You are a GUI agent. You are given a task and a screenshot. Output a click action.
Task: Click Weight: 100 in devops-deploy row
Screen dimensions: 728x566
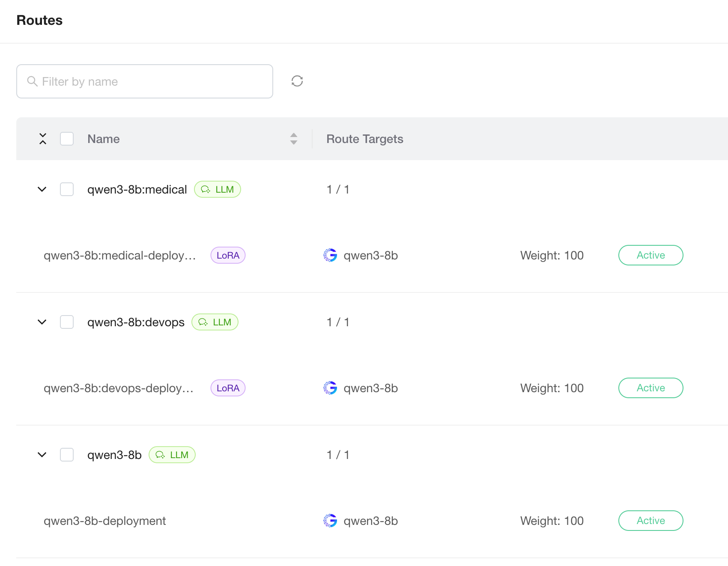pyautogui.click(x=552, y=388)
